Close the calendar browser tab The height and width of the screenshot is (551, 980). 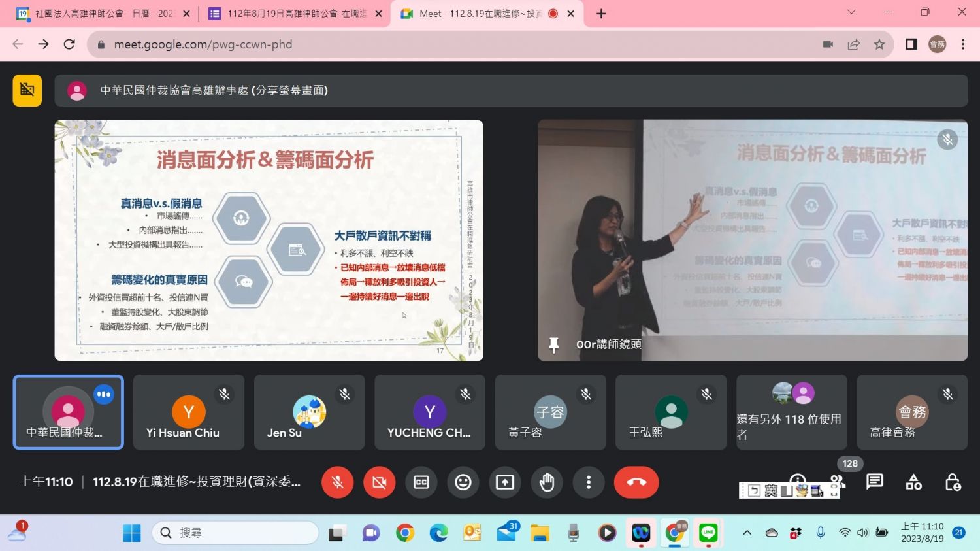(186, 14)
